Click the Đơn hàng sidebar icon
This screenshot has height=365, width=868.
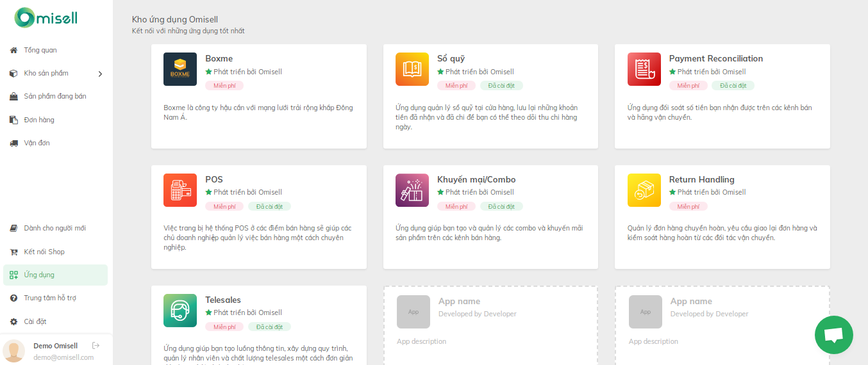[13, 120]
